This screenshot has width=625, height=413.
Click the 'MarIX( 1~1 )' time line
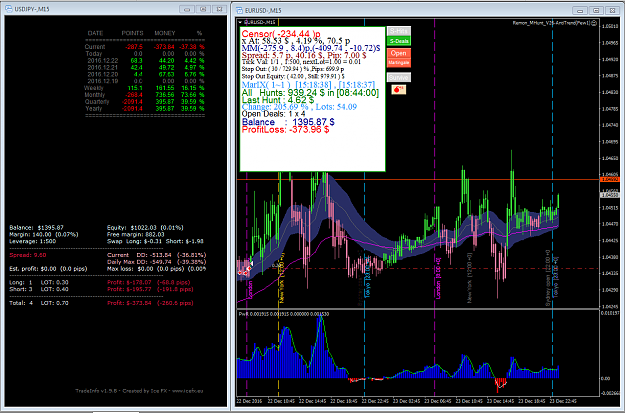point(308,85)
